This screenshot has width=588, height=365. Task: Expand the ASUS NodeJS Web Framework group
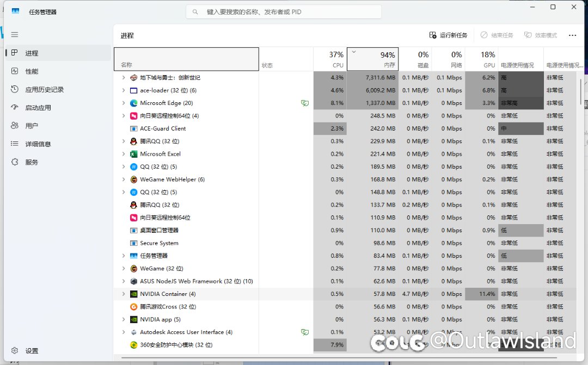coord(124,281)
